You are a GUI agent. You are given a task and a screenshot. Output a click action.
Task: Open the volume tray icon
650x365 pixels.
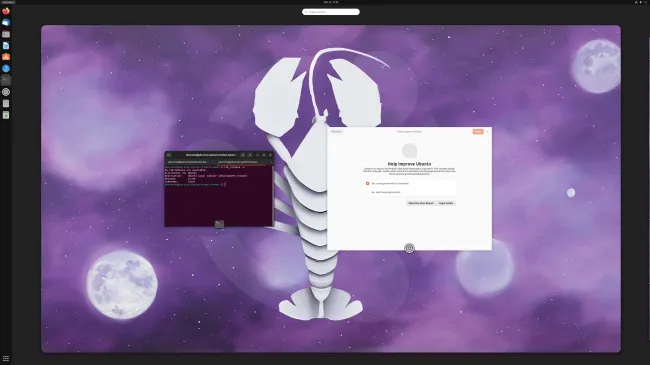(x=640, y=2)
